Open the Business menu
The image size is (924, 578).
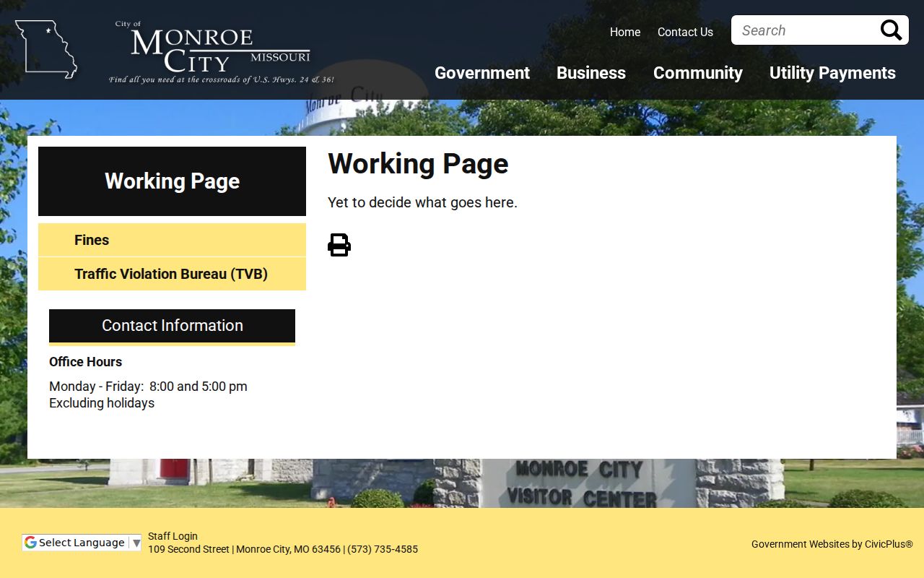pos(591,73)
